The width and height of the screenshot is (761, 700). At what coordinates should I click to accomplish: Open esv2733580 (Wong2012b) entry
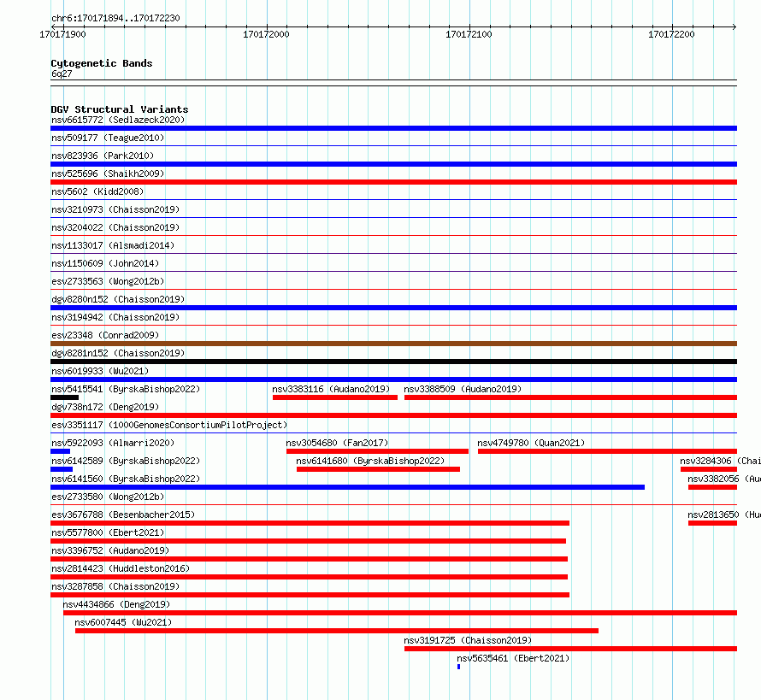click(108, 497)
